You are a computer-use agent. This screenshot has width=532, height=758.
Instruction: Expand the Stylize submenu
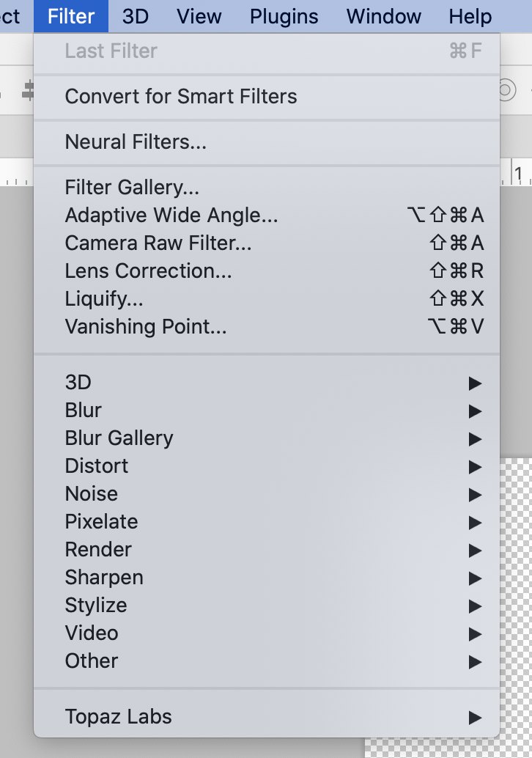(267, 606)
